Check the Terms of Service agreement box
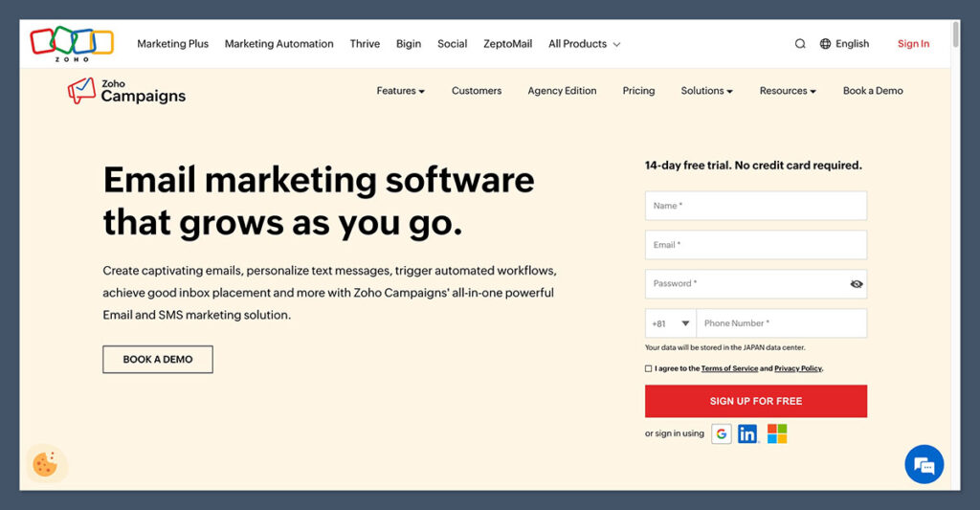This screenshot has width=980, height=510. [x=648, y=368]
